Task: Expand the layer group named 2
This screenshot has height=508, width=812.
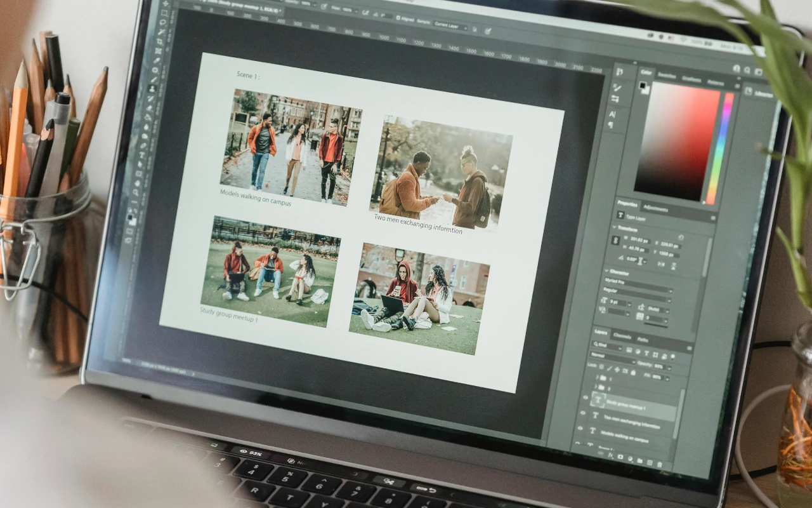Action: point(595,387)
